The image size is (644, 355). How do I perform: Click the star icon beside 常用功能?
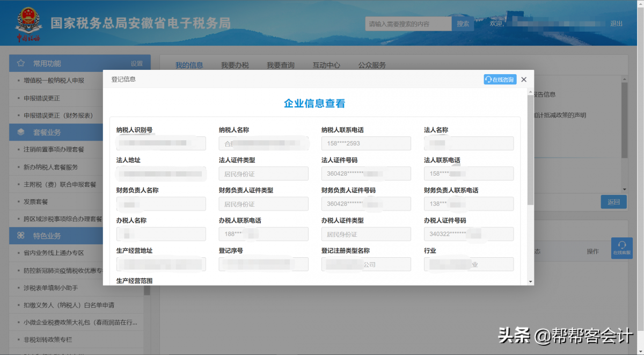(21, 63)
